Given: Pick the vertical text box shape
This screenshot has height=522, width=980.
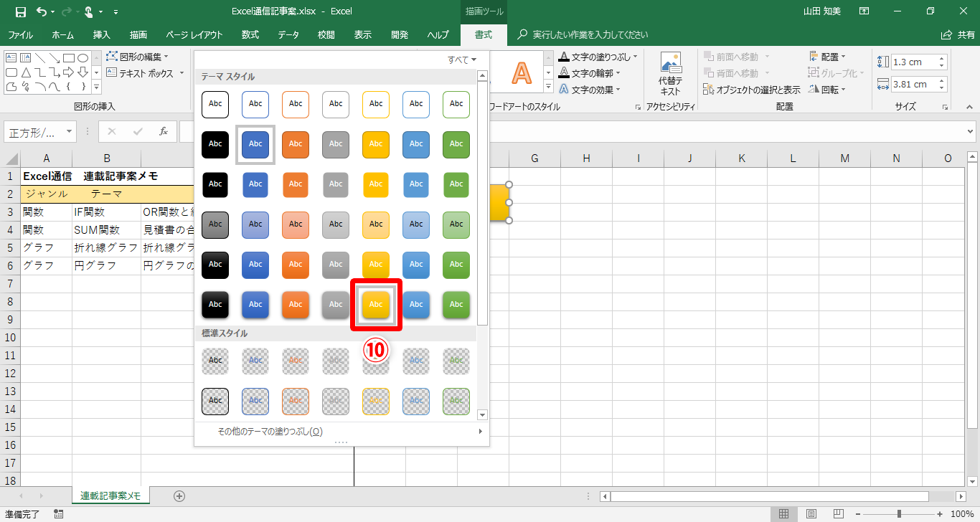Looking at the screenshot, I should tap(25, 57).
